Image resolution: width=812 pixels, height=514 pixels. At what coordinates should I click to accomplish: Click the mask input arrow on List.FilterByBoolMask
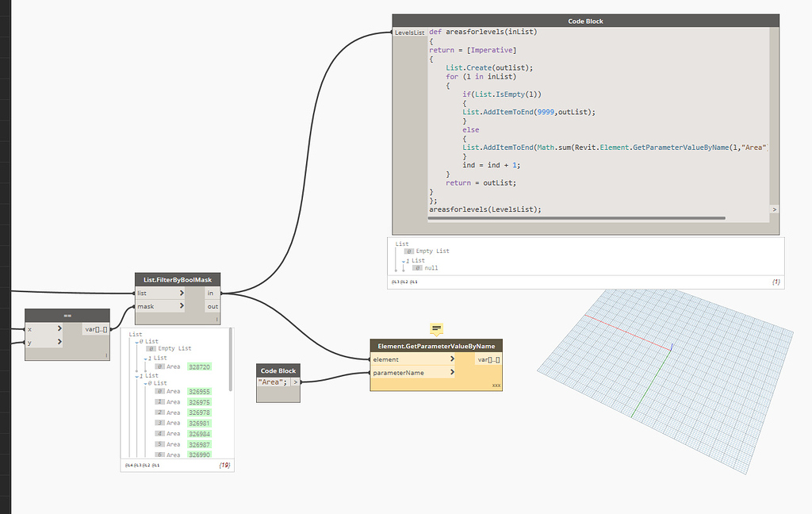pos(181,307)
